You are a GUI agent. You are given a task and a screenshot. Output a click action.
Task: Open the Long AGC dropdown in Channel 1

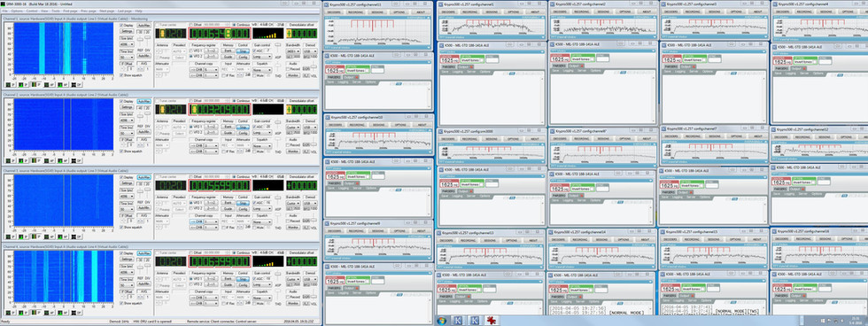coord(262,57)
